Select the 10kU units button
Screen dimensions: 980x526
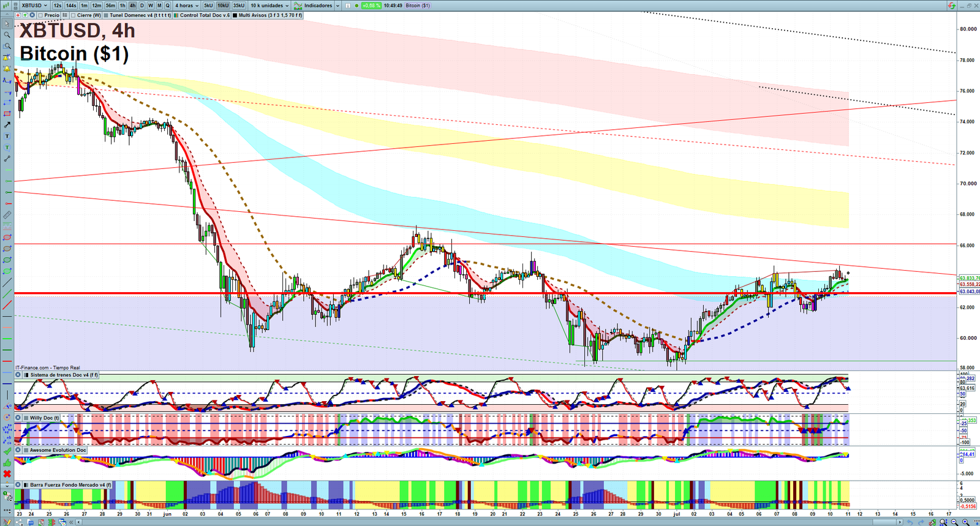click(223, 6)
